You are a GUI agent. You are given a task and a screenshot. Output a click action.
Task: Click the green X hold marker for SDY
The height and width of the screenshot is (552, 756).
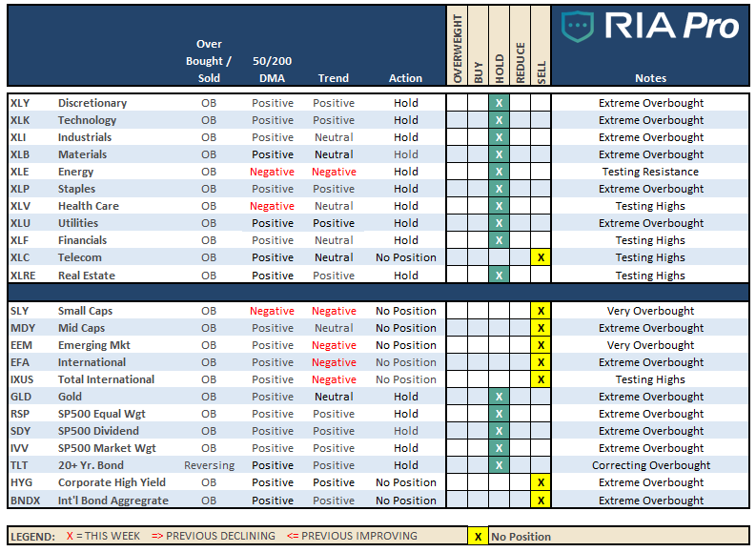[499, 431]
